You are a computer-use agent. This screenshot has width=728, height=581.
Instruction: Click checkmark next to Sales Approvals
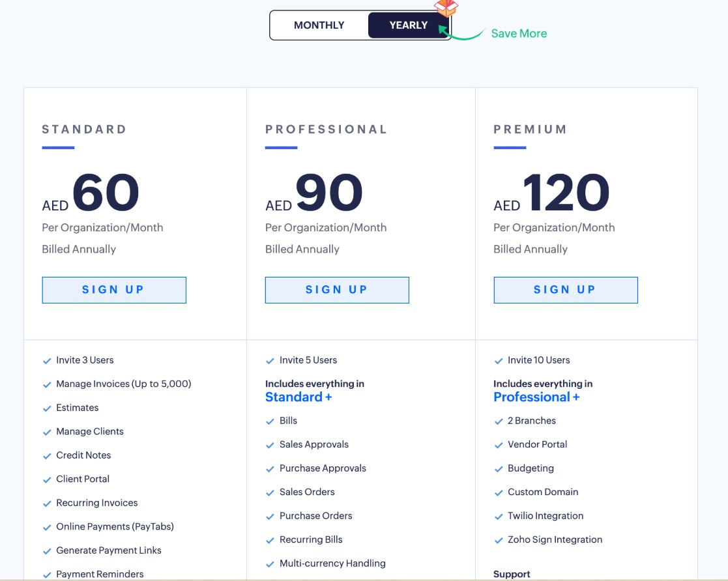270,446
